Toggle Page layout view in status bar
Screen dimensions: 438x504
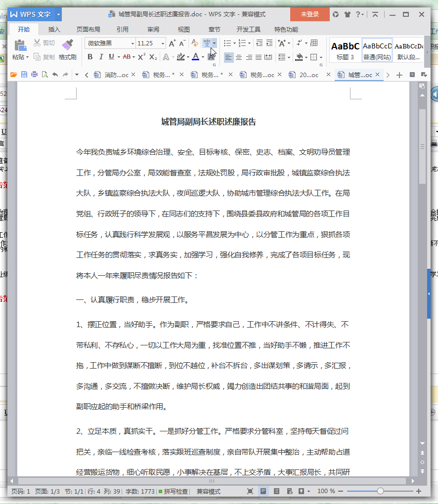pos(263,491)
